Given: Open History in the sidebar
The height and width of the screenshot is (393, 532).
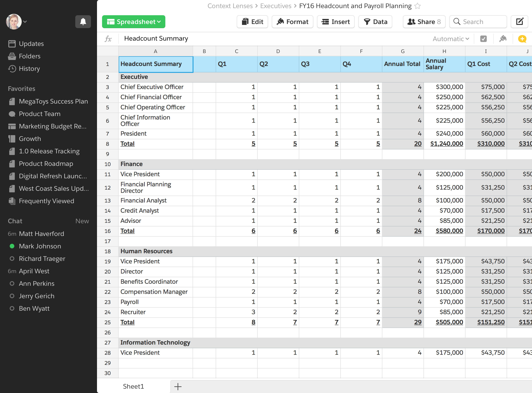Looking at the screenshot, I should pyautogui.click(x=29, y=69).
